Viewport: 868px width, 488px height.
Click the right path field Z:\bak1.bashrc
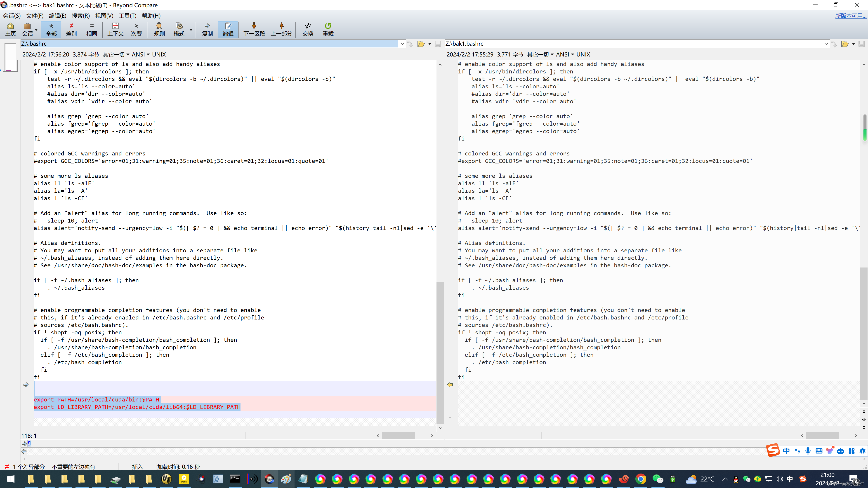coord(633,43)
